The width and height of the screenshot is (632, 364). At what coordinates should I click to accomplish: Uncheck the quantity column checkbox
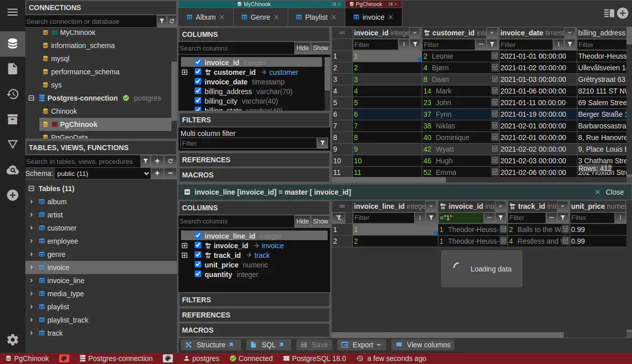click(198, 275)
